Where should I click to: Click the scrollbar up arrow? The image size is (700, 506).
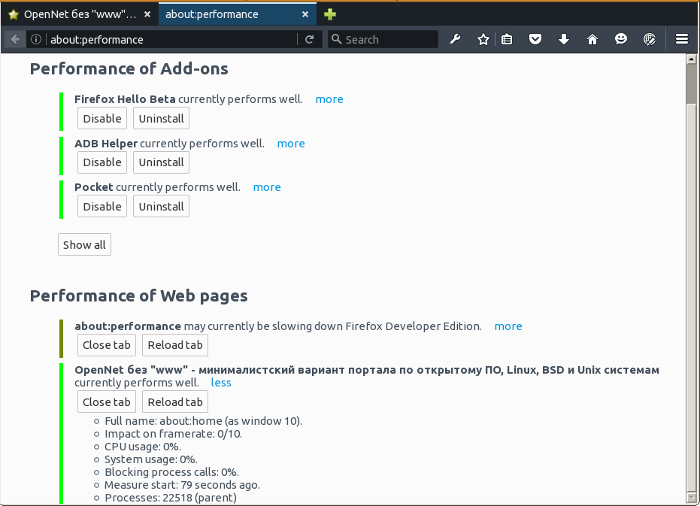[692, 59]
